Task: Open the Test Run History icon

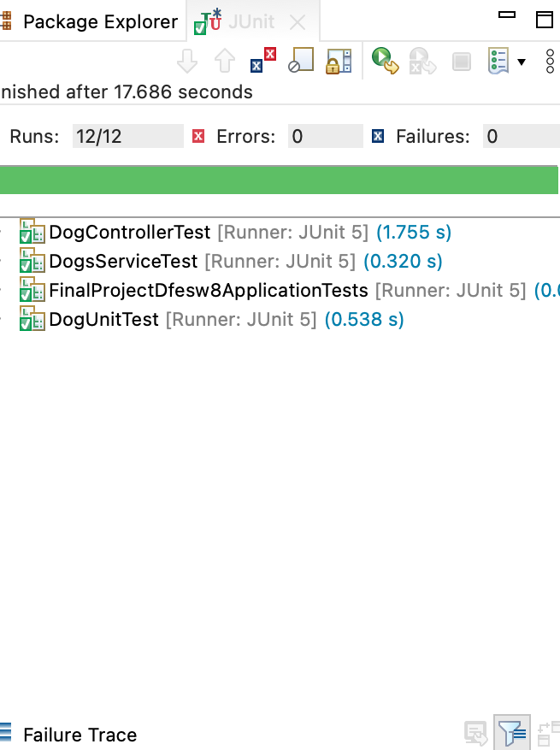Action: point(498,61)
